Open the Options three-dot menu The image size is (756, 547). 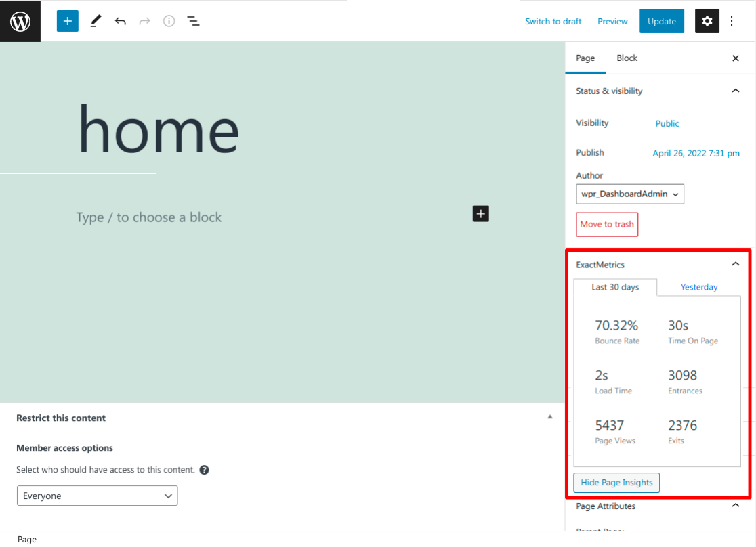coord(732,21)
